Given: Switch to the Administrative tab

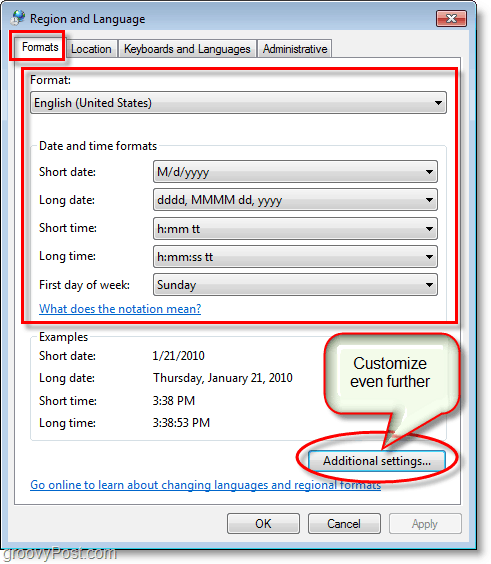Looking at the screenshot, I should click(x=295, y=49).
